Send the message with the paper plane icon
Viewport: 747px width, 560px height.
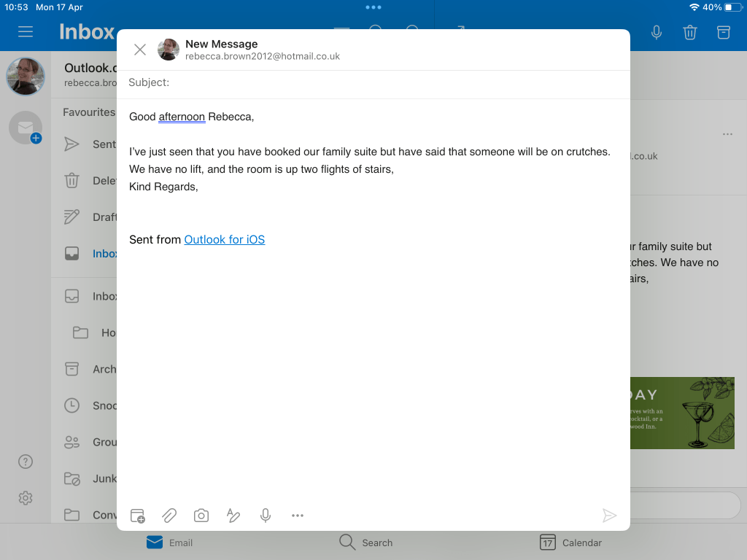coord(609,516)
